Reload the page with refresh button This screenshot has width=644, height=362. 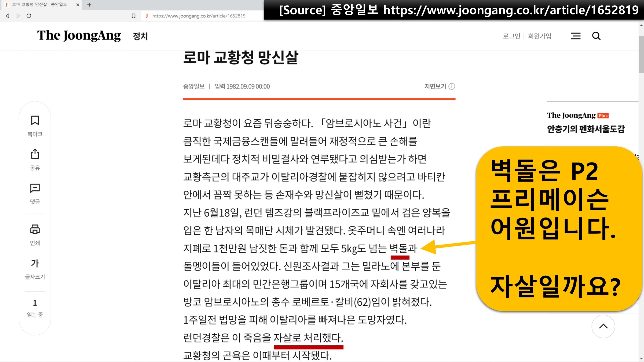pyautogui.click(x=29, y=16)
